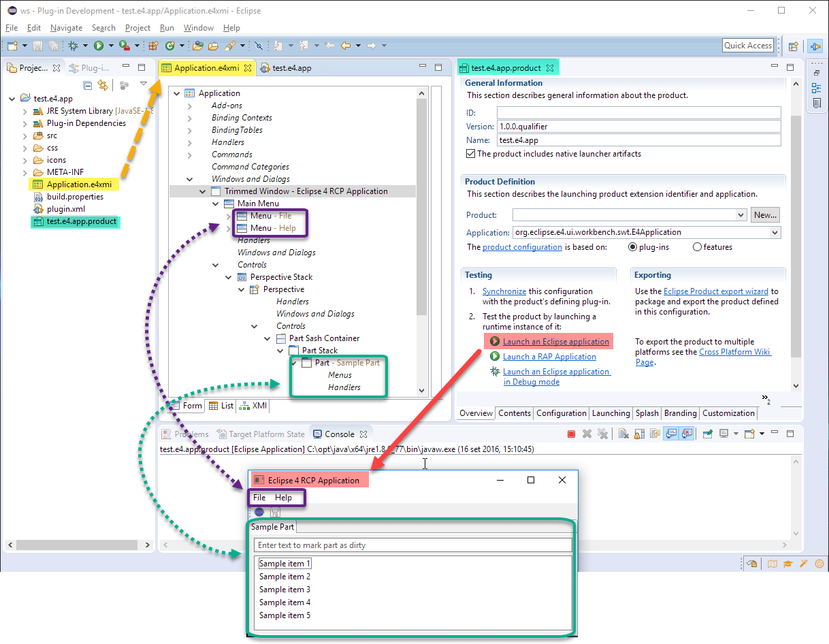Collapse the Perspective Stack node

point(228,277)
